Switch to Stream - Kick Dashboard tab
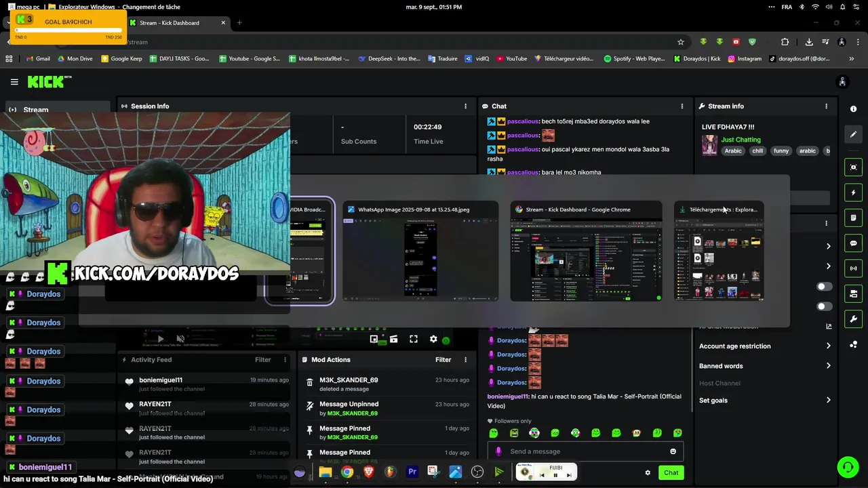 coord(178,23)
